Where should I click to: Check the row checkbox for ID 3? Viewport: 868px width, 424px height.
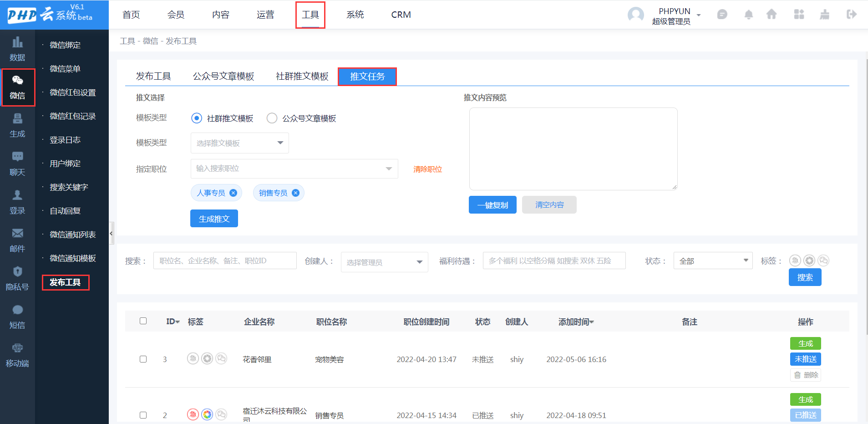pyautogui.click(x=143, y=359)
